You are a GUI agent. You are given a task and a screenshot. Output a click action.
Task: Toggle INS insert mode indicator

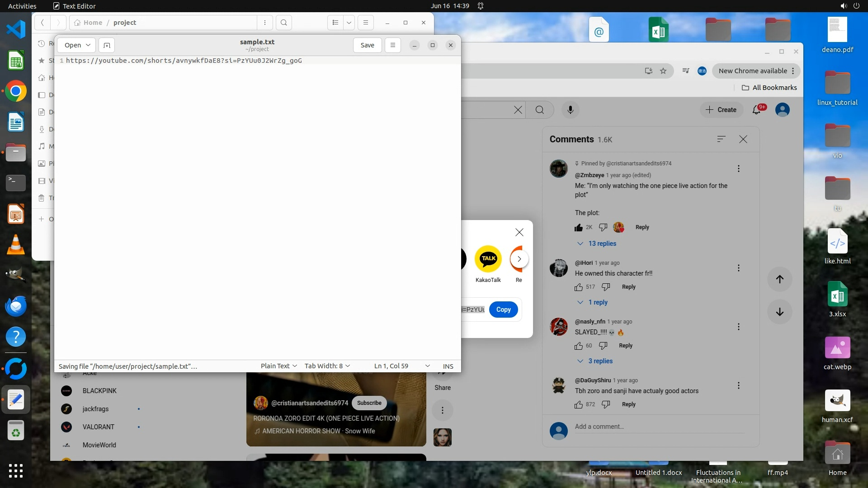[448, 366]
